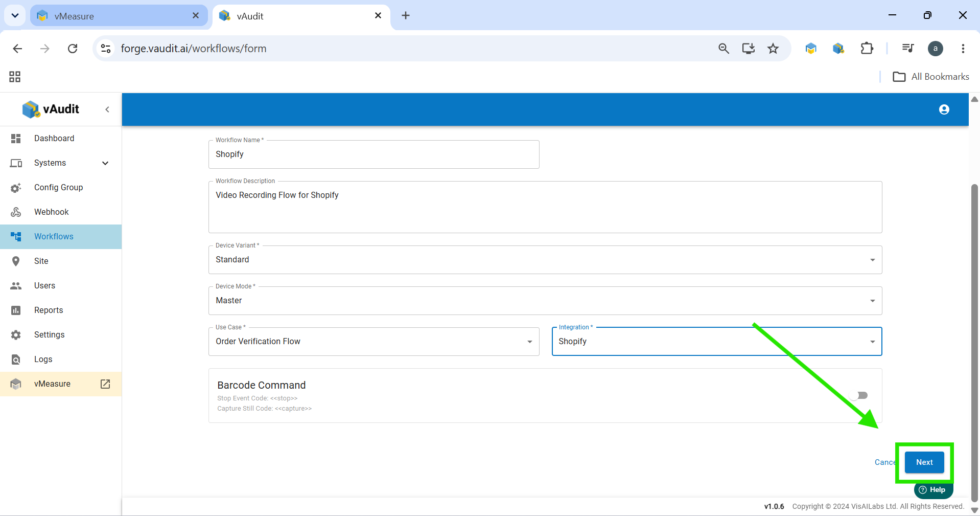Click the Workflow Description text area
Viewport: 980px width, 516px height.
click(x=545, y=207)
